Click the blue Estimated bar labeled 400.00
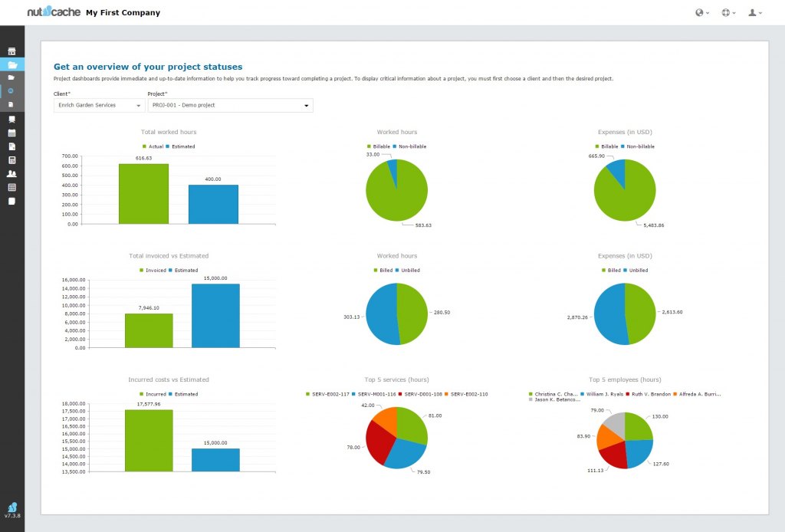The width and height of the screenshot is (785, 532). (x=213, y=204)
